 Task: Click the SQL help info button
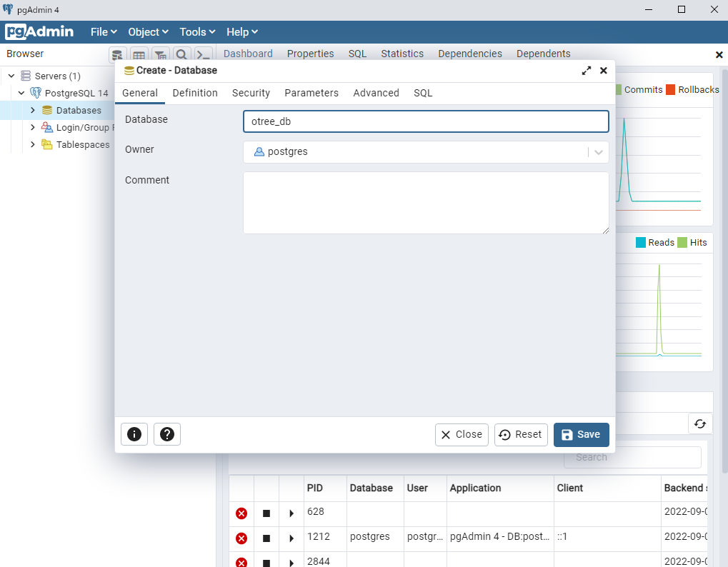point(134,434)
